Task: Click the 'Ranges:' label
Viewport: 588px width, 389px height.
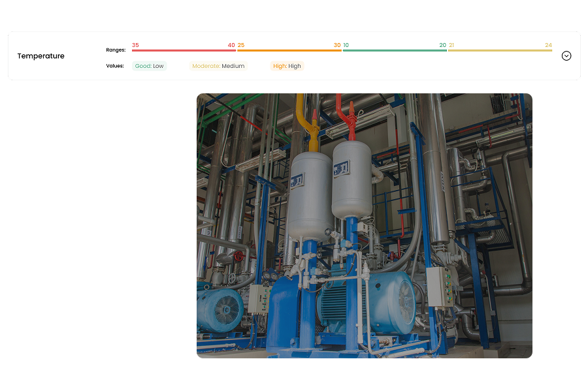Action: [116, 50]
